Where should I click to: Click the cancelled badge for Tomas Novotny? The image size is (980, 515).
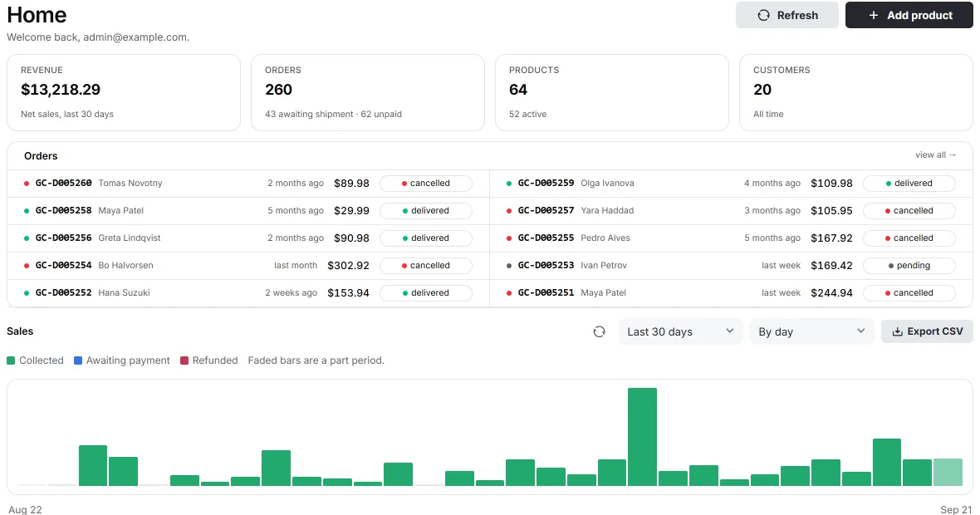click(x=425, y=183)
